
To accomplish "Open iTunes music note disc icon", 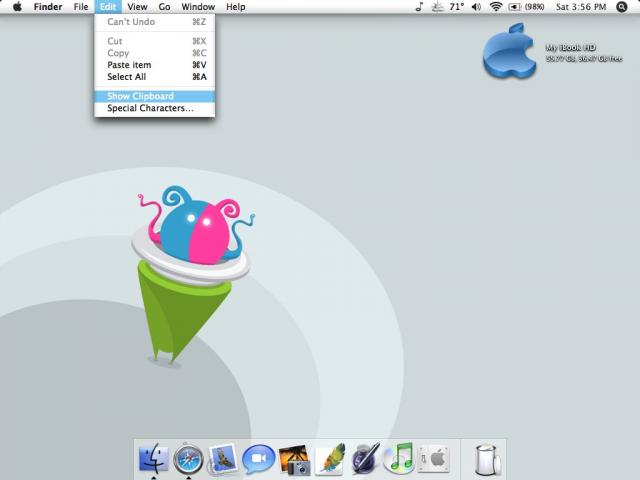I will coord(399,458).
